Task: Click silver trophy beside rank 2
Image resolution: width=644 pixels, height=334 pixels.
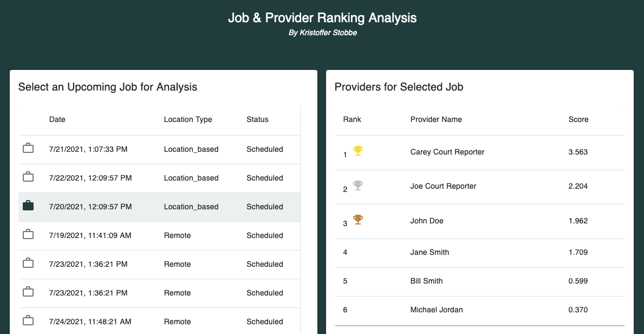Action: pyautogui.click(x=358, y=185)
